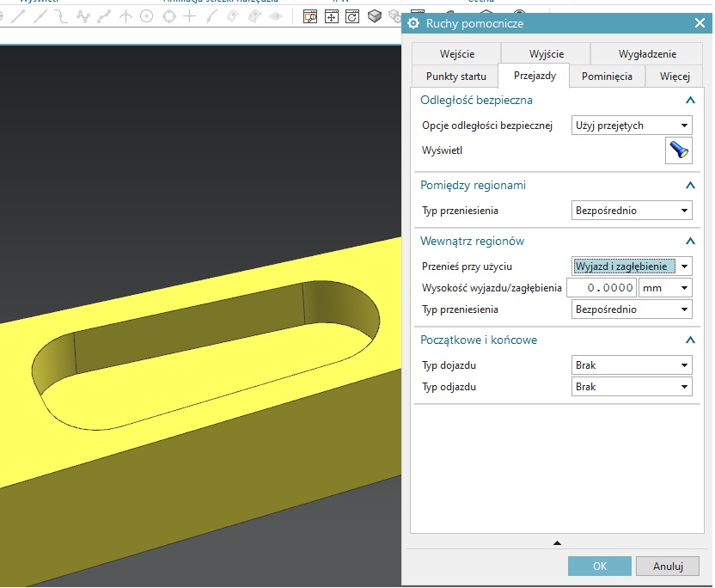715x588 pixels.
Task: Open Typ przeniesienia dropdown under Pomiędzy regionami
Action: pos(632,211)
